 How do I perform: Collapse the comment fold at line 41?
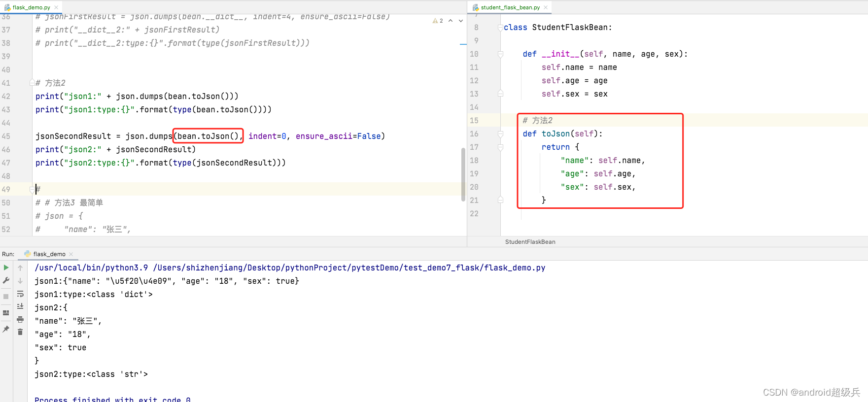(x=32, y=83)
